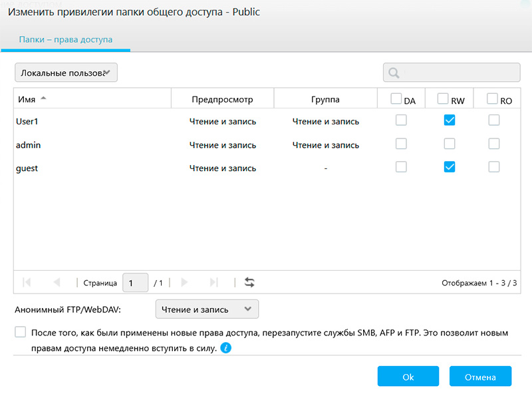532x394 pixels.
Task: Go to last page arrow icon
Action: tap(213, 282)
